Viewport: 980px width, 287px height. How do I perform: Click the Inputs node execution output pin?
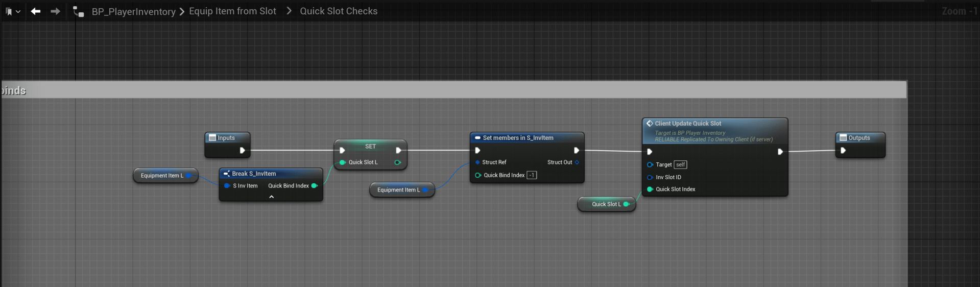coord(243,150)
